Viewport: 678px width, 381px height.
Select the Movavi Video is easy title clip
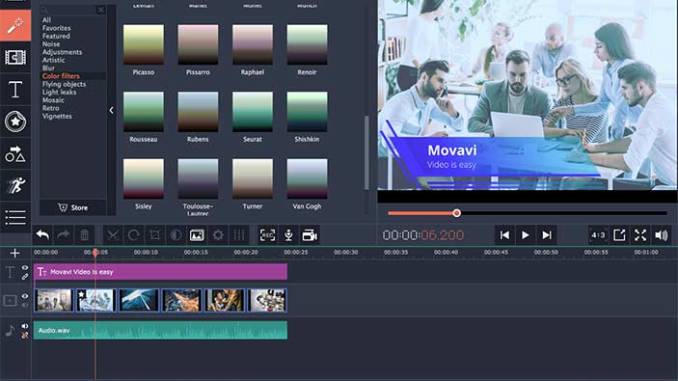[160, 272]
